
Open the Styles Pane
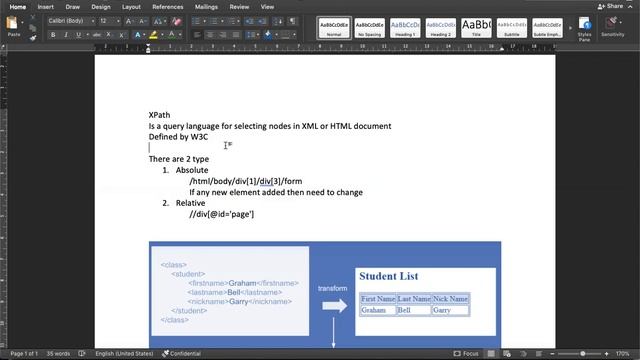(584, 29)
